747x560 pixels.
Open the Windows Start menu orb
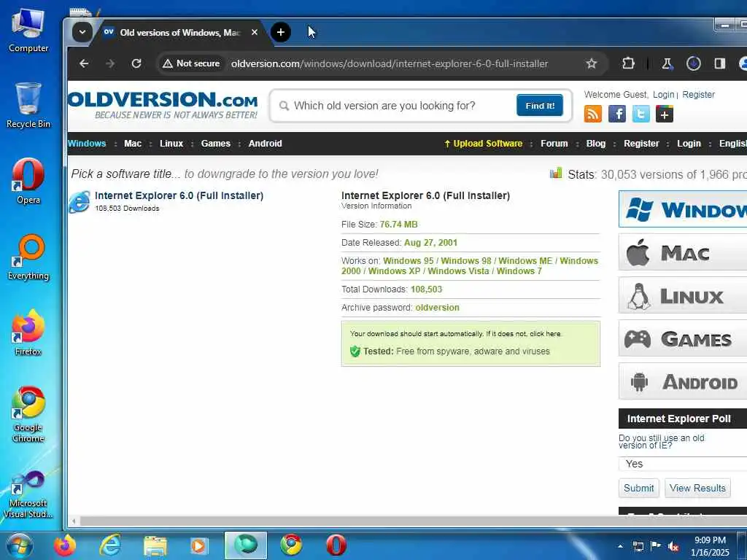click(20, 545)
